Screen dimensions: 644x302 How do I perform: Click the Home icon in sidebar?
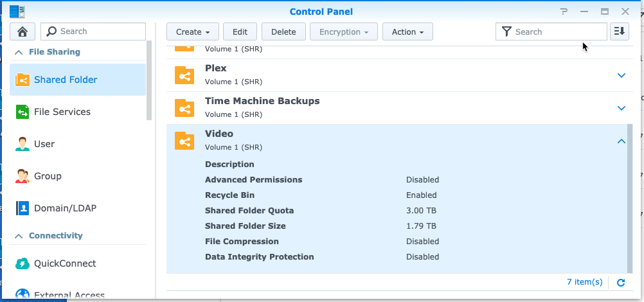click(x=22, y=31)
